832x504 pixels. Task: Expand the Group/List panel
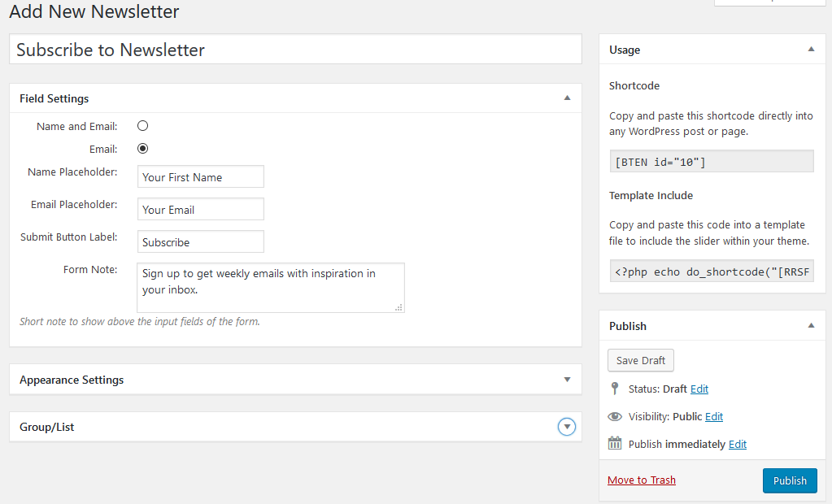pyautogui.click(x=567, y=427)
